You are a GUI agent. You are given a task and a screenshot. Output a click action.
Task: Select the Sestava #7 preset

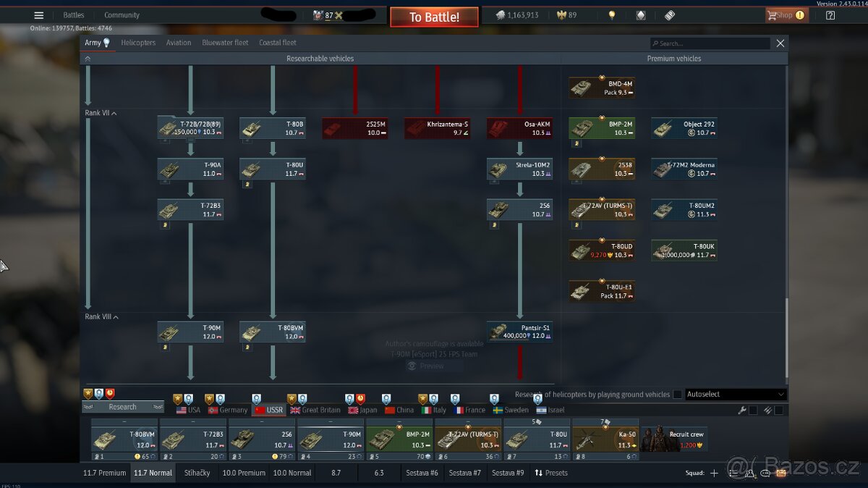[x=465, y=473]
